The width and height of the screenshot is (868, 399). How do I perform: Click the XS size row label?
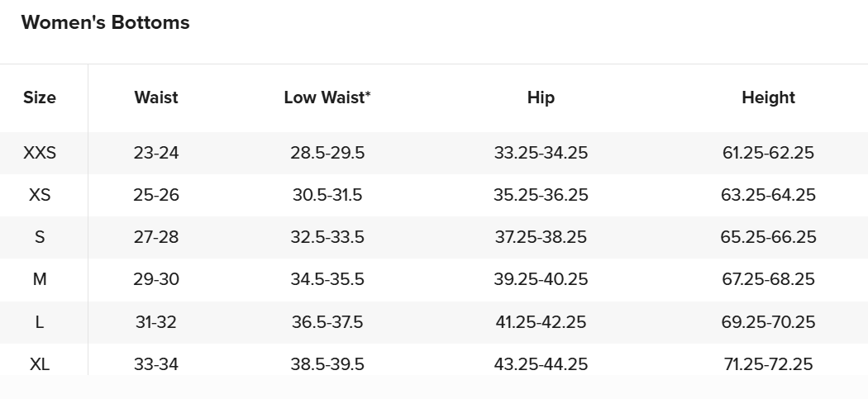pyautogui.click(x=40, y=195)
